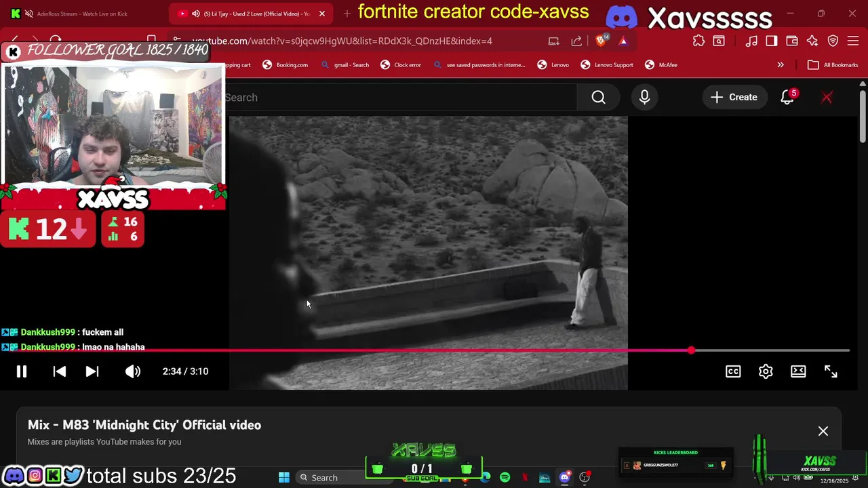The height and width of the screenshot is (488, 868).
Task: Toggle the browser sidebar panel
Action: [772, 41]
